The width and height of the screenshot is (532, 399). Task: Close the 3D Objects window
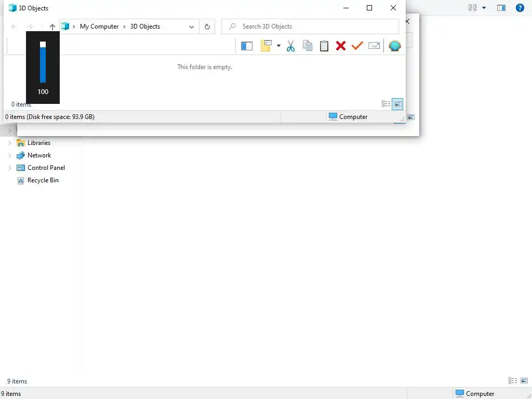tap(393, 8)
